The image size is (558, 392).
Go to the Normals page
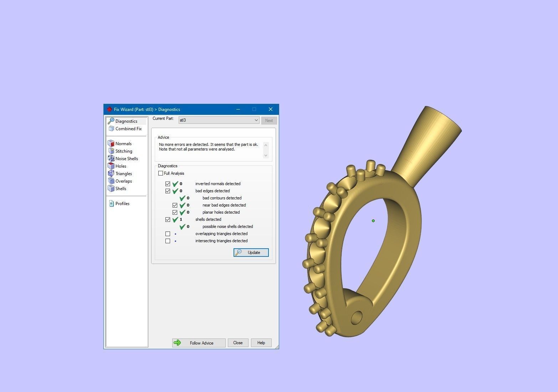123,144
